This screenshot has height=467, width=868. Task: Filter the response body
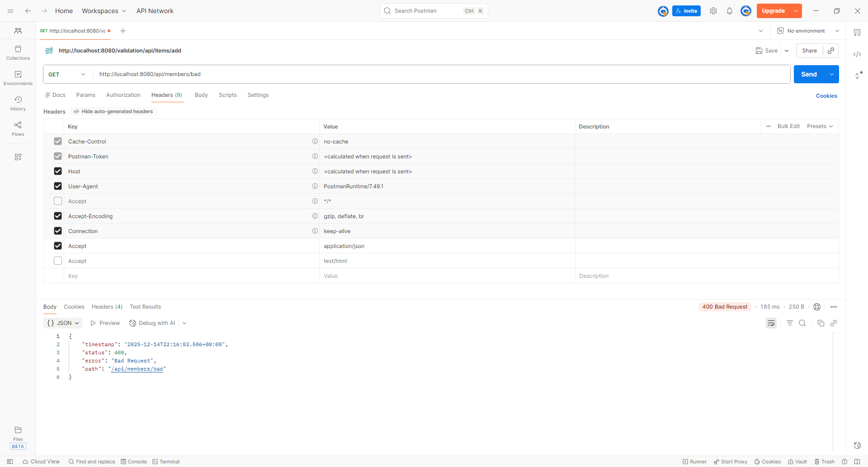(790, 323)
